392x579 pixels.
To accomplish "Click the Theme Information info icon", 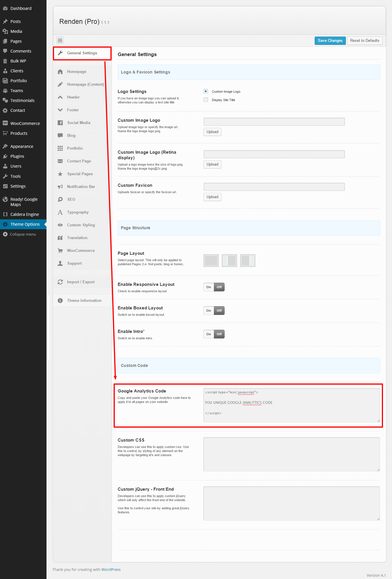I will click(x=60, y=301).
